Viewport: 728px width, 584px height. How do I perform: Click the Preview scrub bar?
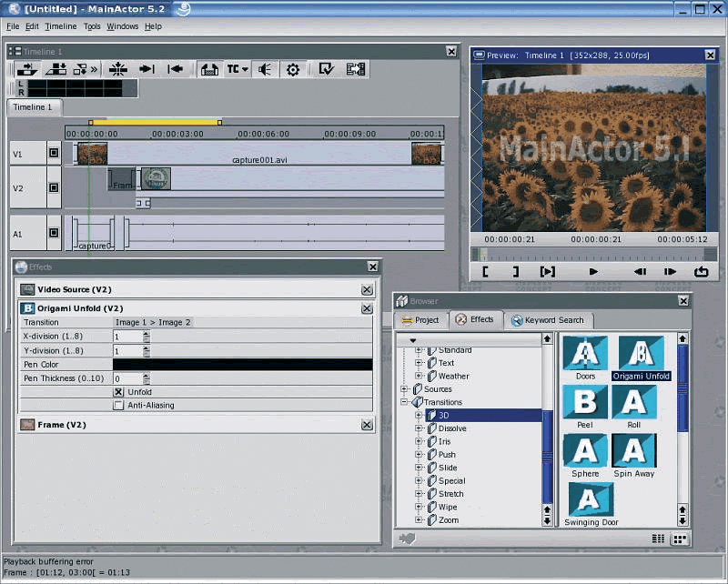click(x=594, y=255)
